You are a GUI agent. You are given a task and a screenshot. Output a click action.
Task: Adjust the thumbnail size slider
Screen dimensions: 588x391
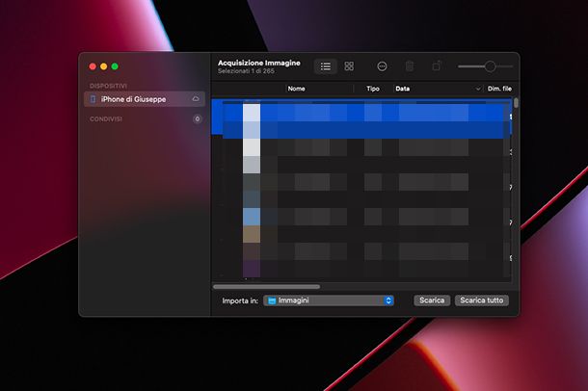click(x=486, y=66)
